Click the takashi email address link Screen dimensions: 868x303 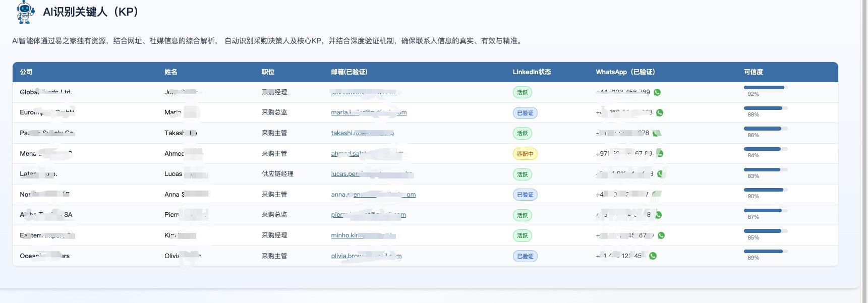click(x=362, y=133)
